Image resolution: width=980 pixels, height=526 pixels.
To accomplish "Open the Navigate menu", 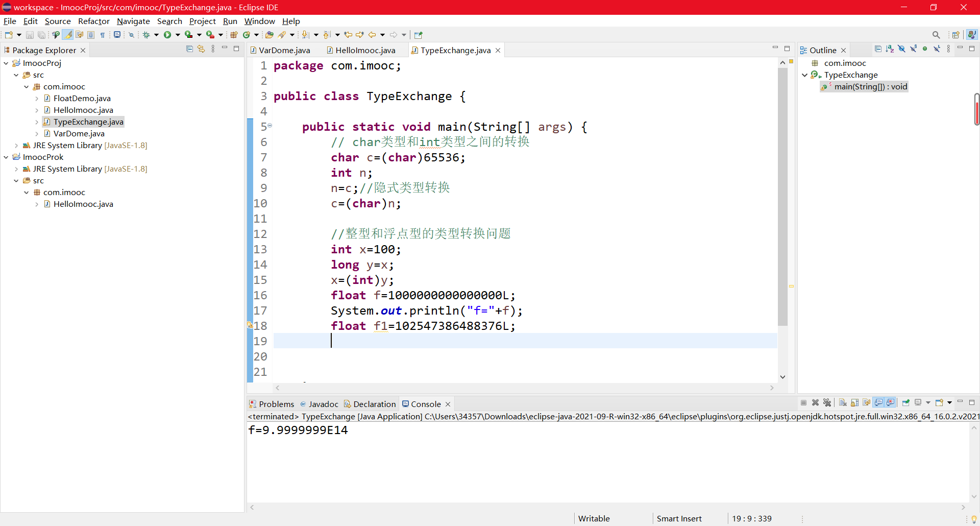I will pos(133,21).
